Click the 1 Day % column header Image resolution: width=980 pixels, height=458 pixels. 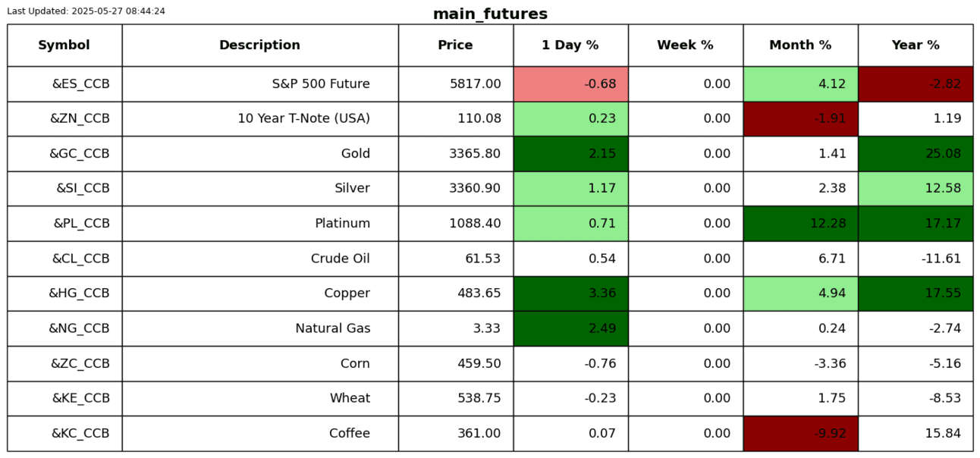[570, 45]
